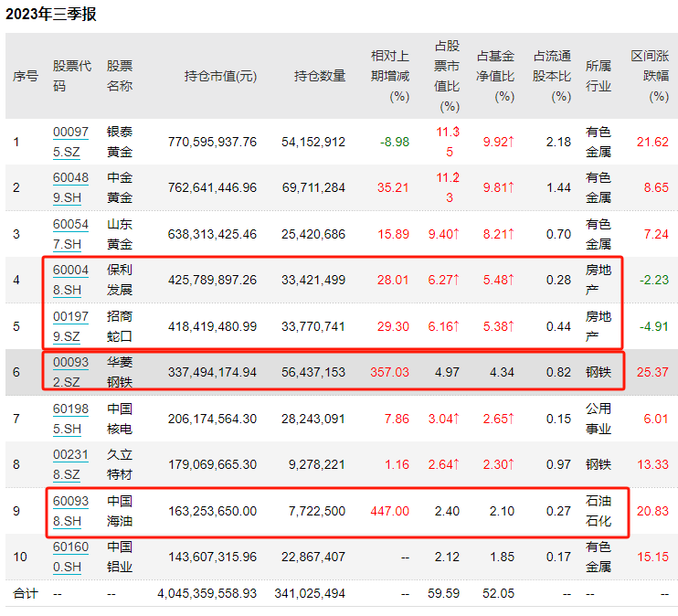Click the 区间涨跌幅(%) column header
Screen dimensions: 678x616
point(650,76)
